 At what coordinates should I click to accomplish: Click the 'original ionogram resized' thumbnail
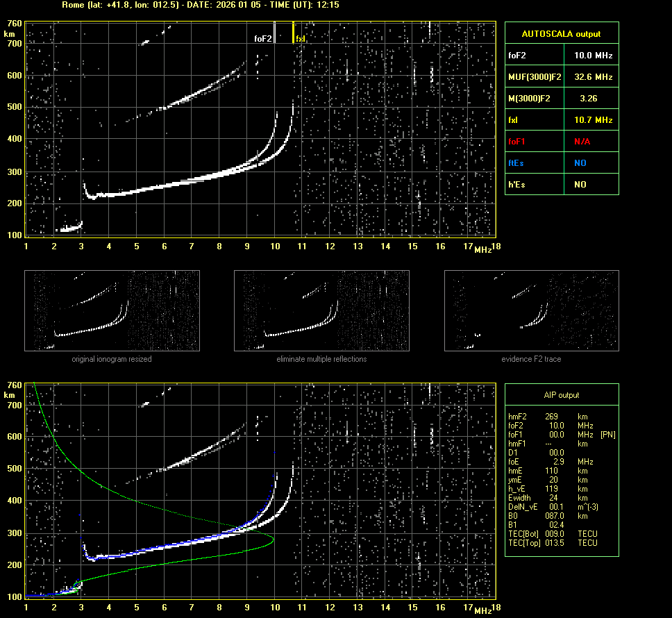tap(112, 310)
